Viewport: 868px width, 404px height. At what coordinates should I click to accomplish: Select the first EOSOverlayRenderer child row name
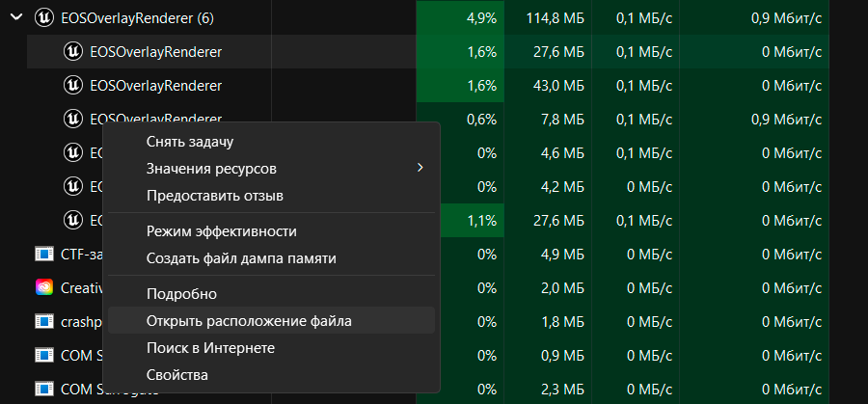[155, 51]
